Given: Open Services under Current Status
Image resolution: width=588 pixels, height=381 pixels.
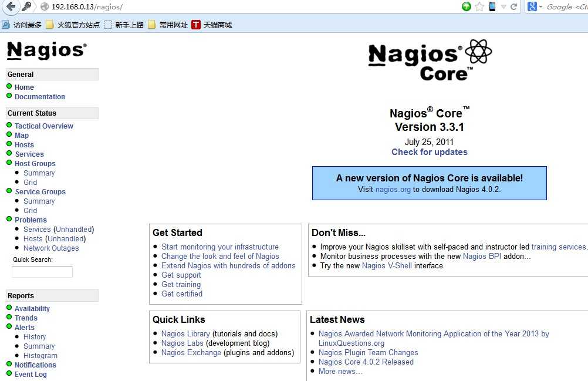Looking at the screenshot, I should (x=29, y=154).
